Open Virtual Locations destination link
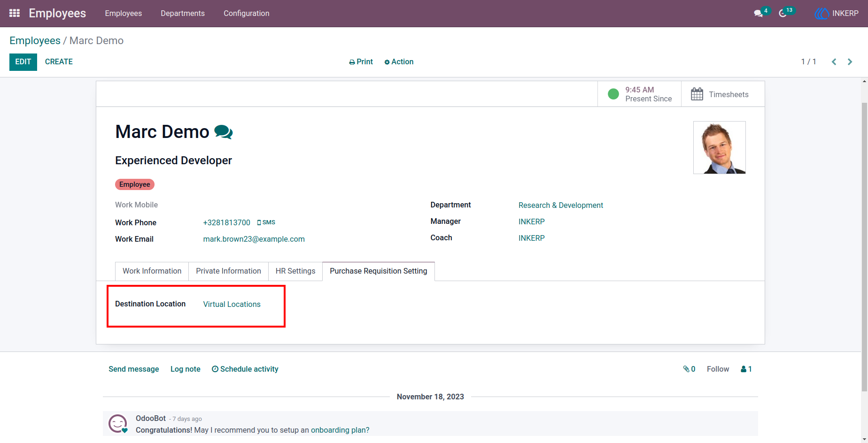This screenshot has height=443, width=868. 232,305
